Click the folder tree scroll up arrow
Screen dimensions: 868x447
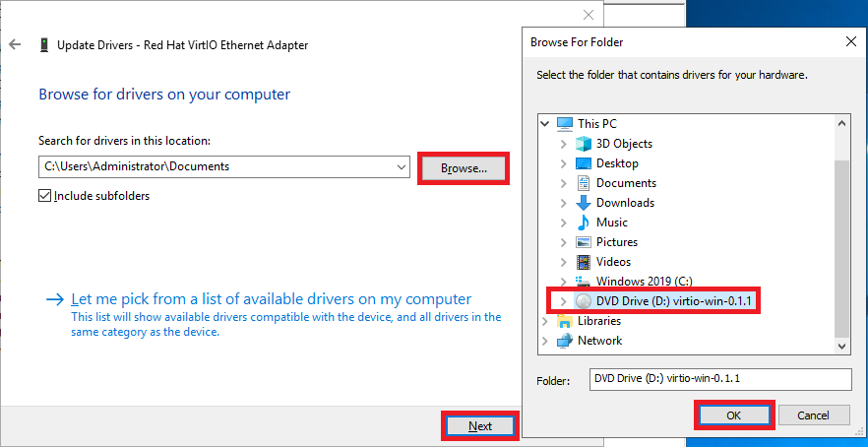coord(842,124)
